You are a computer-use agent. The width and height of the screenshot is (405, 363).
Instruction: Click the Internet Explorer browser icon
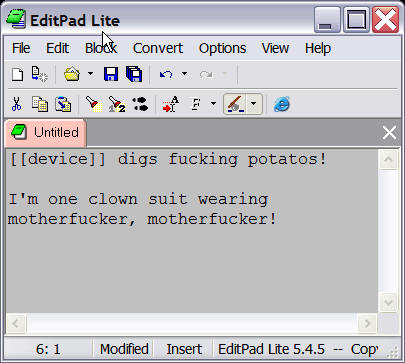(x=282, y=104)
